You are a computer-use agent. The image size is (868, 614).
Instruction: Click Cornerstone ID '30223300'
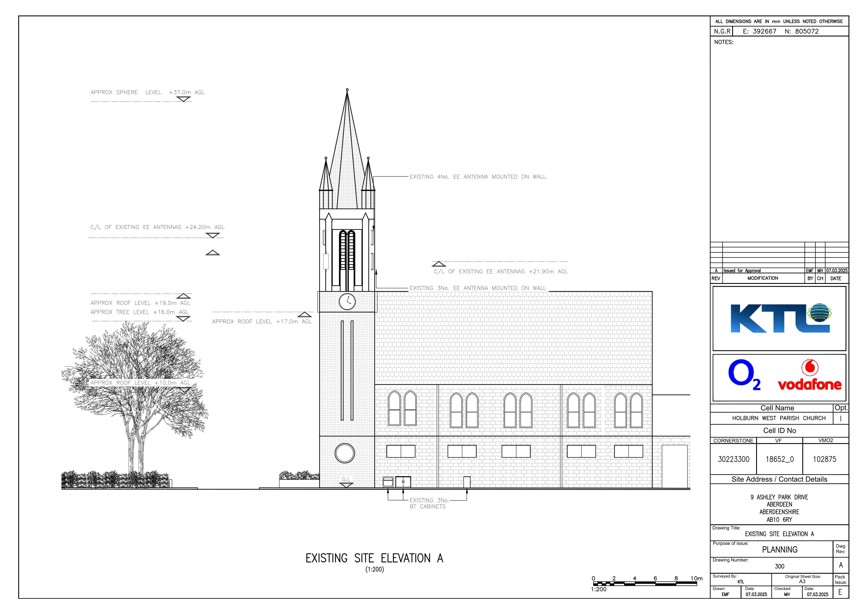(x=733, y=459)
